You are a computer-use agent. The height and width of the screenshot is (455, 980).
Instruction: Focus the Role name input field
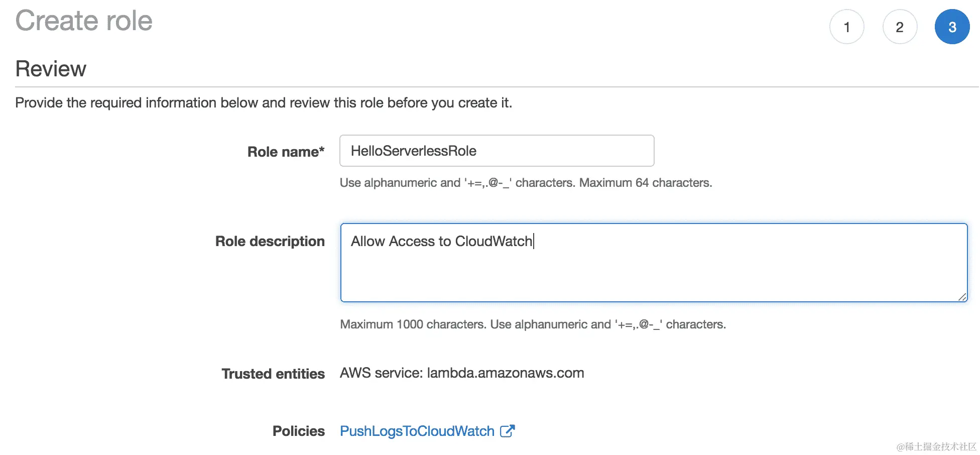(497, 151)
